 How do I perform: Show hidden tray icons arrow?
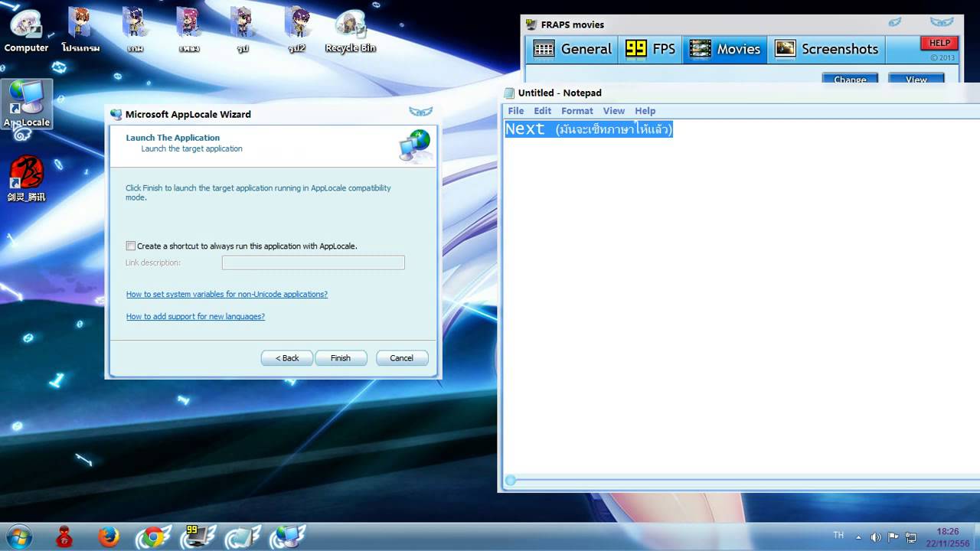click(x=858, y=536)
